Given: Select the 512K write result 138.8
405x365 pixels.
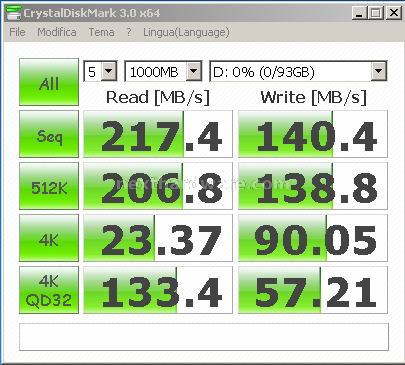Looking at the screenshot, I should (313, 186).
